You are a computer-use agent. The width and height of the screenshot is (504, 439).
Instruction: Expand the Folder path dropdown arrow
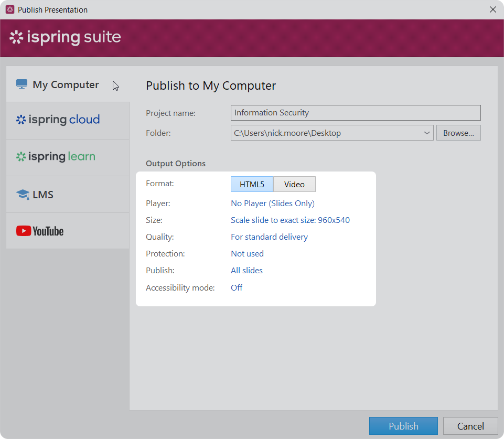(427, 133)
